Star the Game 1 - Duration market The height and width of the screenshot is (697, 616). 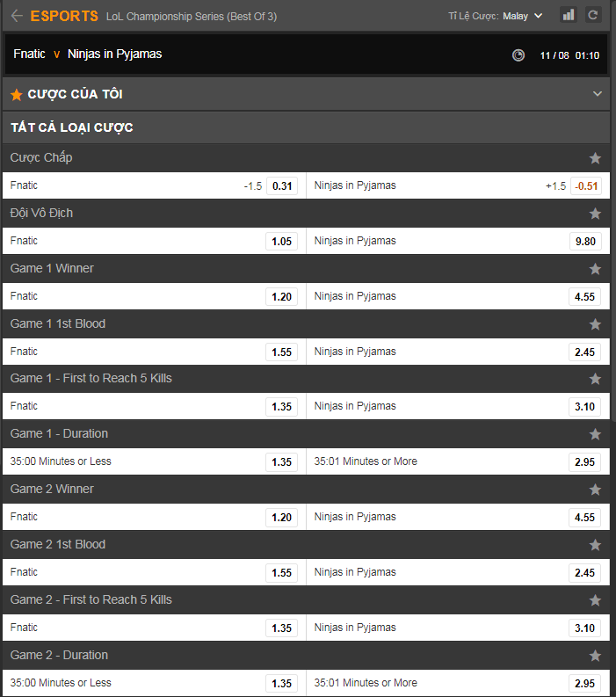595,434
